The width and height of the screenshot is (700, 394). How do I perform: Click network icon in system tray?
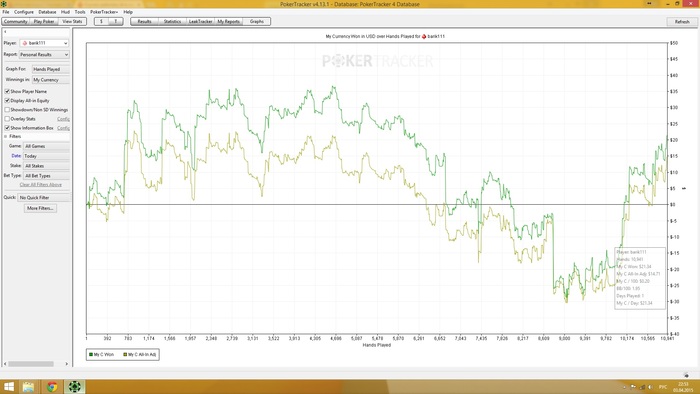642,387
